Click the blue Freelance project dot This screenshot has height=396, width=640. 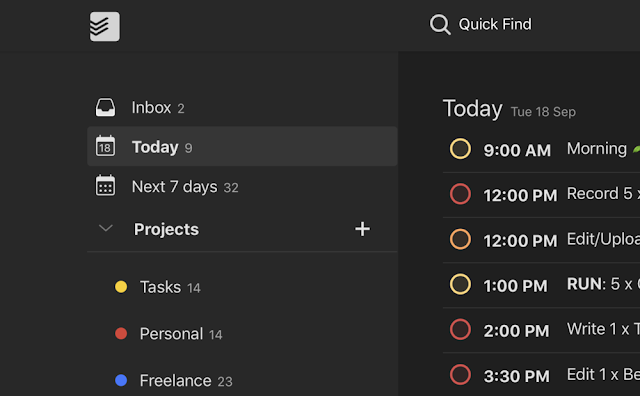coord(121,380)
